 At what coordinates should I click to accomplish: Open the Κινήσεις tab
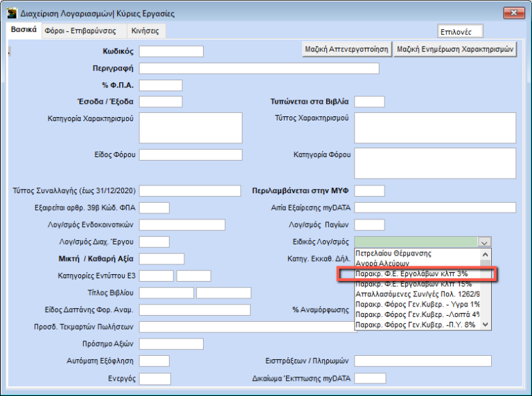145,31
